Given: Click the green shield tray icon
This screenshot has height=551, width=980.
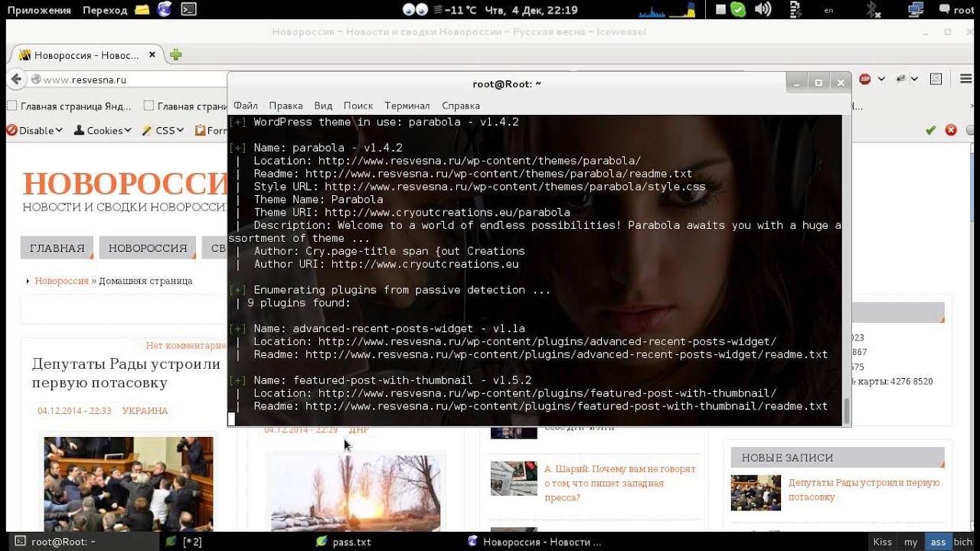Looking at the screenshot, I should click(x=738, y=9).
